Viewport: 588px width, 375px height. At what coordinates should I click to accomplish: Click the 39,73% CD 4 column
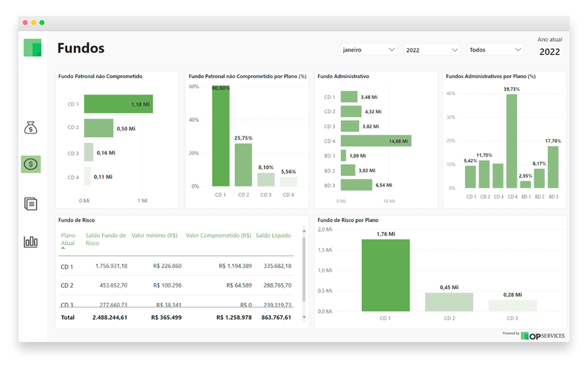[512, 141]
